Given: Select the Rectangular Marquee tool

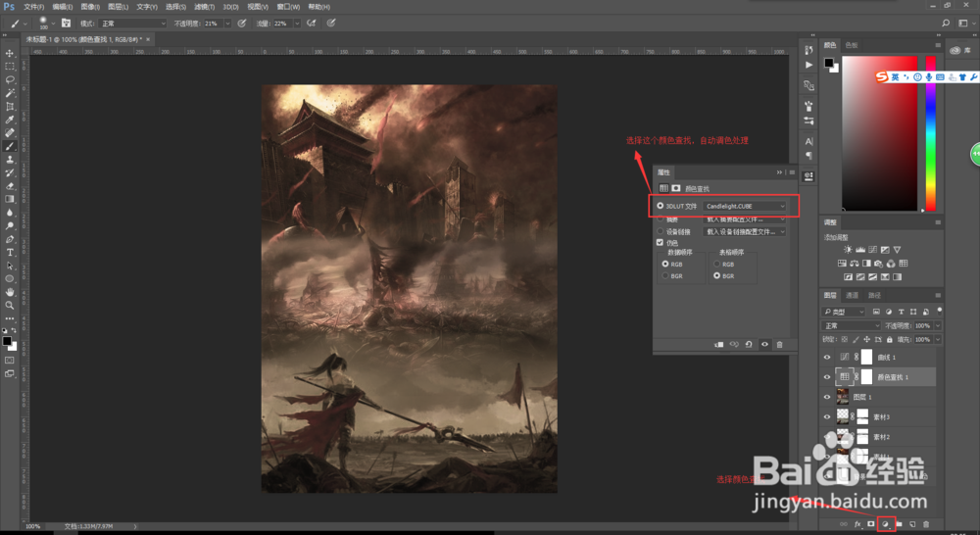Looking at the screenshot, I should (x=10, y=67).
